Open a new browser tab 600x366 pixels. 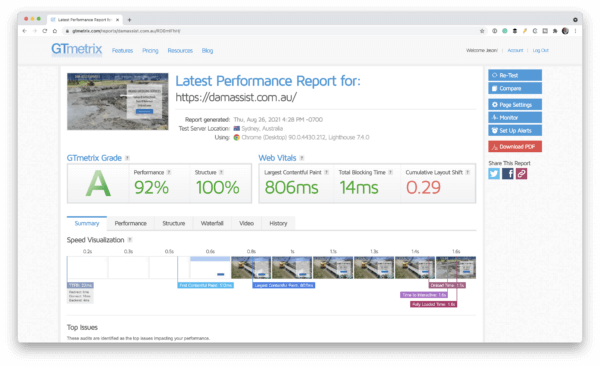(129, 20)
